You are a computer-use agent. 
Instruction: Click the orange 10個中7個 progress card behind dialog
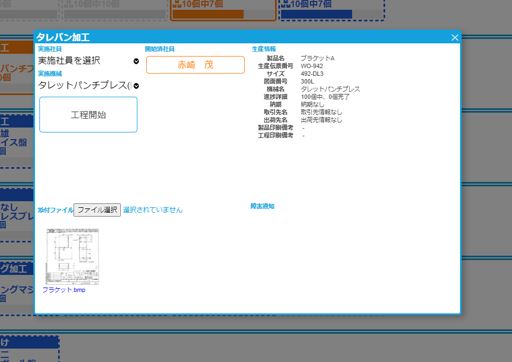[x=223, y=10]
